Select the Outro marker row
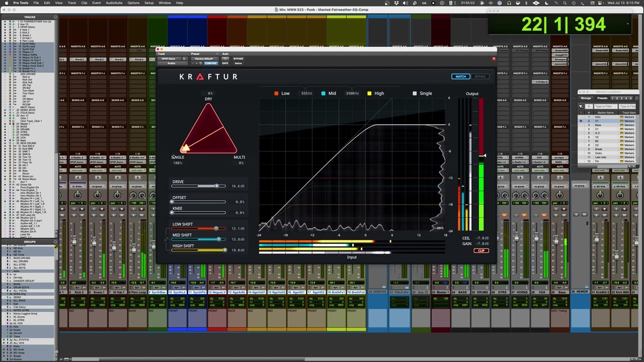 [x=608, y=153]
